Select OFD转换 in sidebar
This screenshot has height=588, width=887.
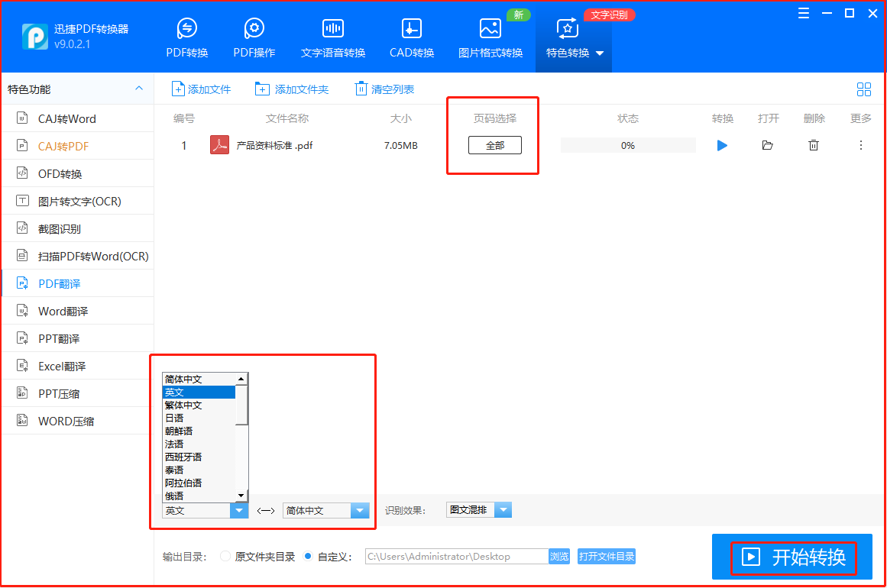point(78,173)
